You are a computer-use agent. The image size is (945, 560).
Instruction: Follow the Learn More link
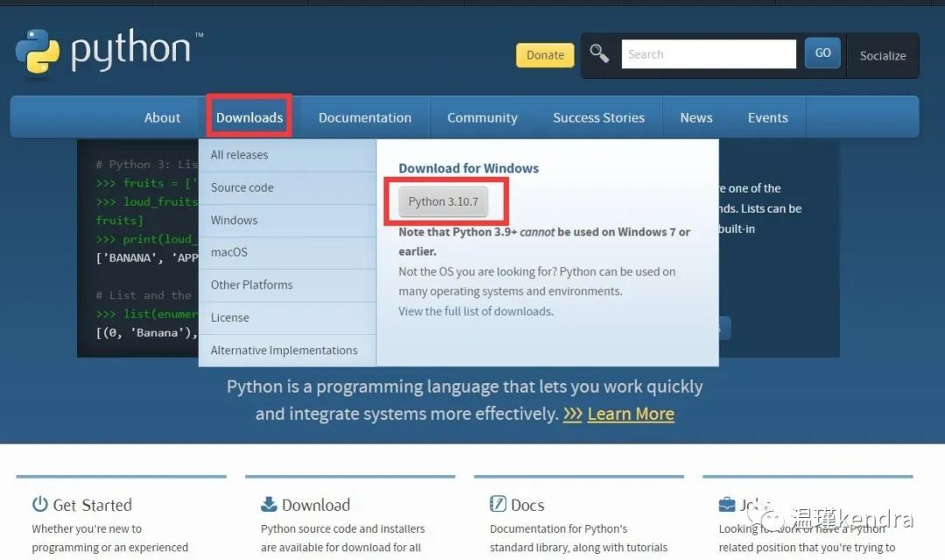630,414
